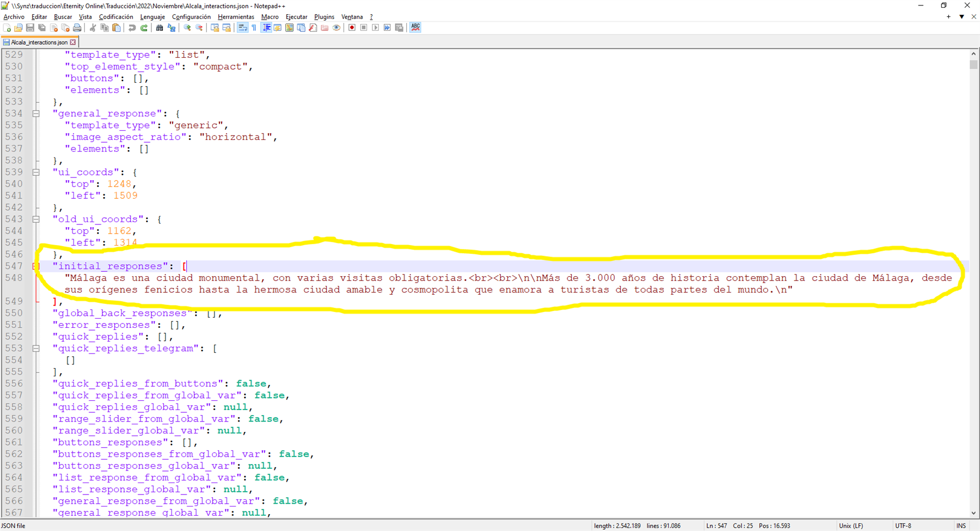Click the New file toolbar icon
This screenshot has height=531, width=980.
click(7, 28)
